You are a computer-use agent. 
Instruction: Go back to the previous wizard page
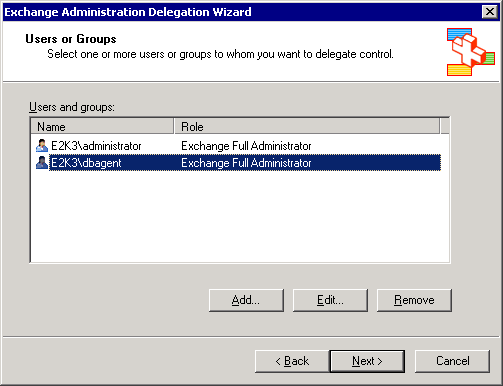tap(292, 361)
